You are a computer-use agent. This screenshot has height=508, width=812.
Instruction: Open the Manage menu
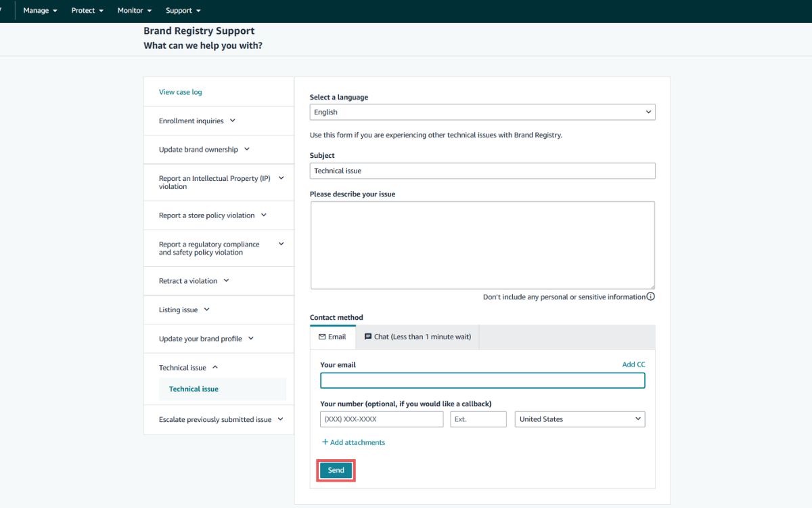point(40,11)
